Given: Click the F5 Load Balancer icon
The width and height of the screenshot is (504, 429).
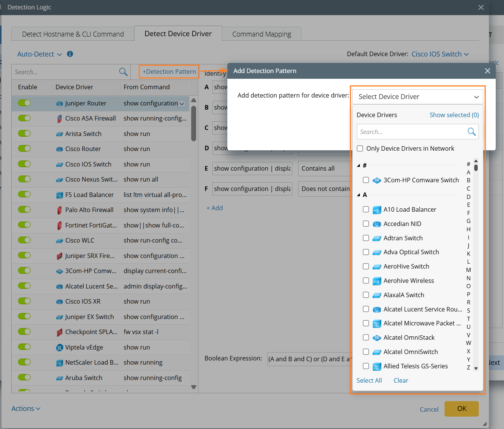Looking at the screenshot, I should point(59,195).
